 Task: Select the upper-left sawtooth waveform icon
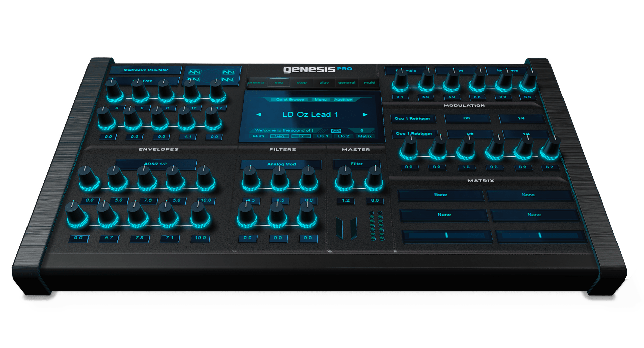195,72
